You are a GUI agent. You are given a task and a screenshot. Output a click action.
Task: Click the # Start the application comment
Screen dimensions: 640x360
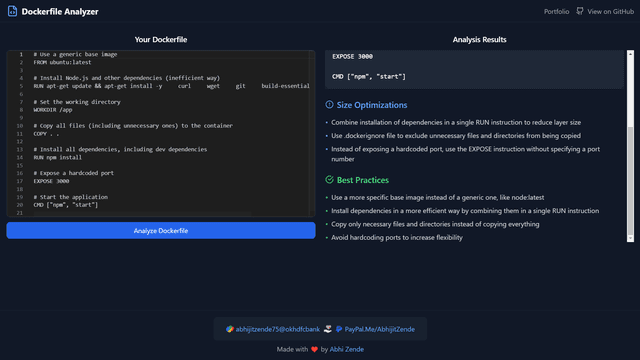71,197
